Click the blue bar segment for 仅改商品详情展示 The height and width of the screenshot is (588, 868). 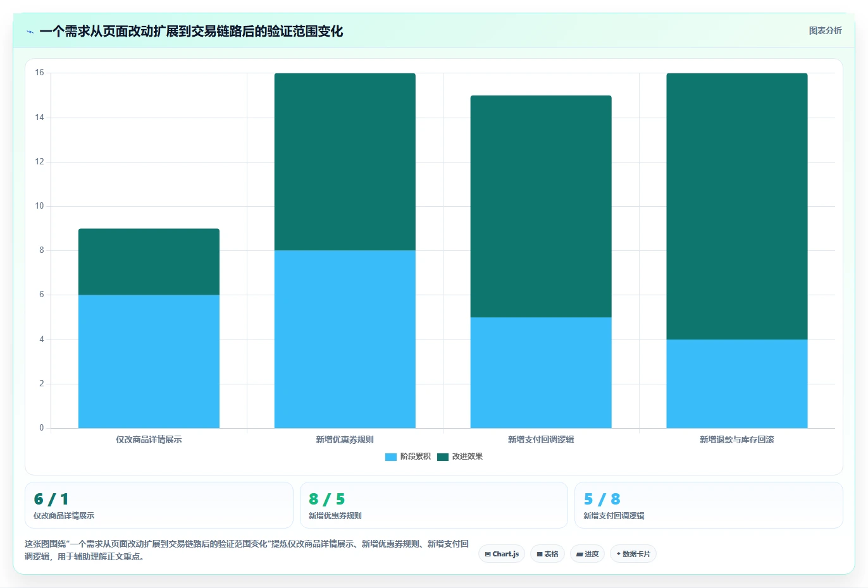pos(149,362)
